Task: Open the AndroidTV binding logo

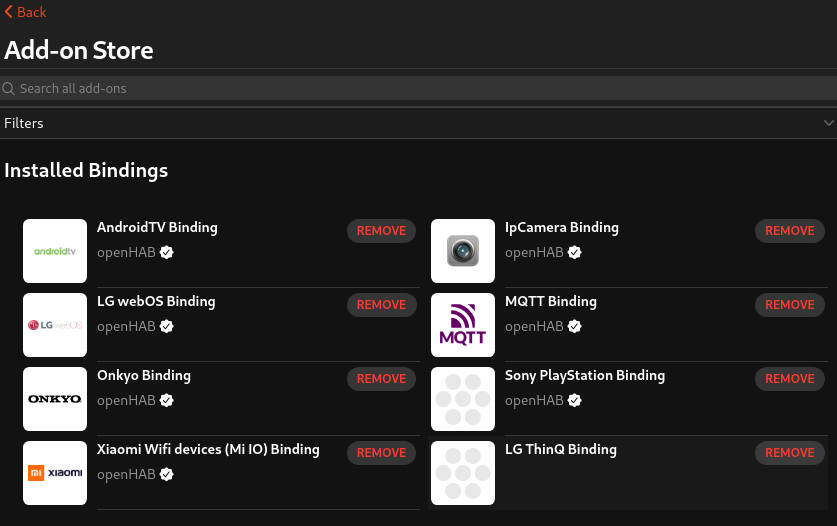Action: [x=55, y=251]
